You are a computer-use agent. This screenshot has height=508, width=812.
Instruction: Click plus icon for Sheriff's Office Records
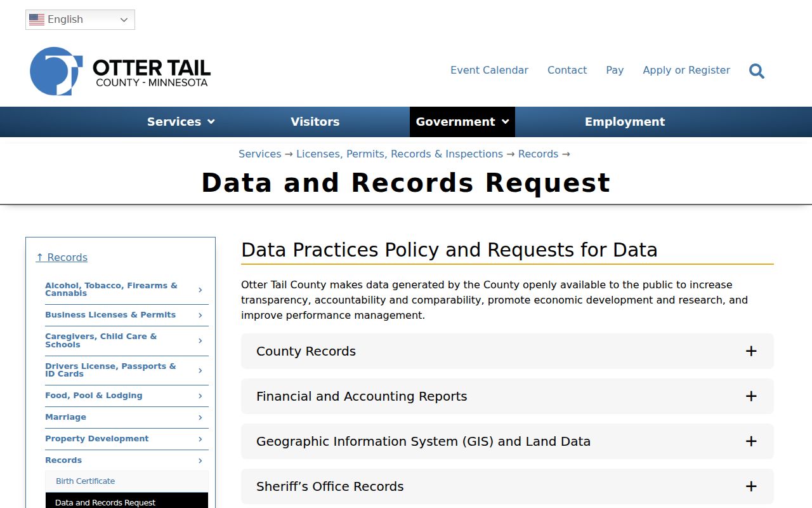[751, 486]
